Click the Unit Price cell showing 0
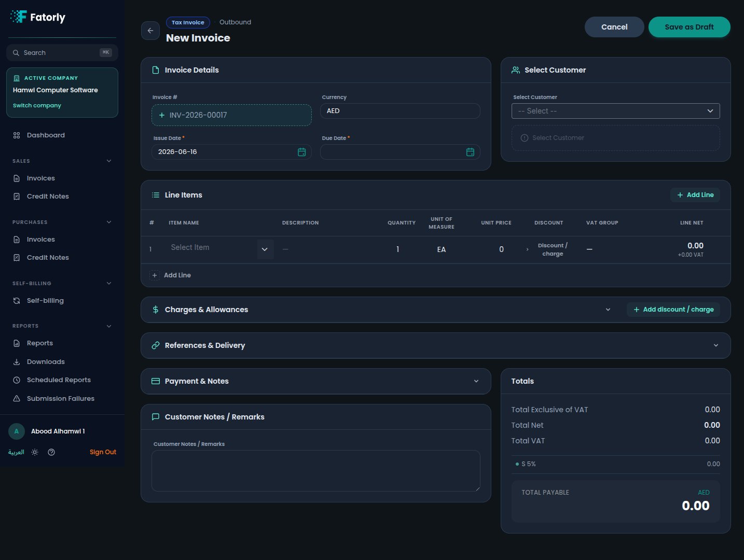 [501, 249]
